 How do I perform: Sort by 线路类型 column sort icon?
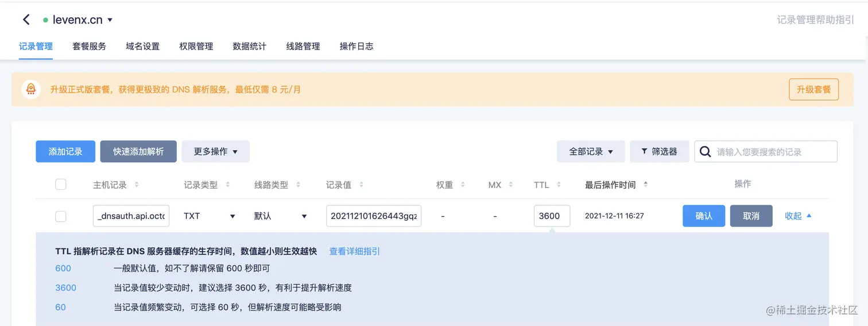299,185
